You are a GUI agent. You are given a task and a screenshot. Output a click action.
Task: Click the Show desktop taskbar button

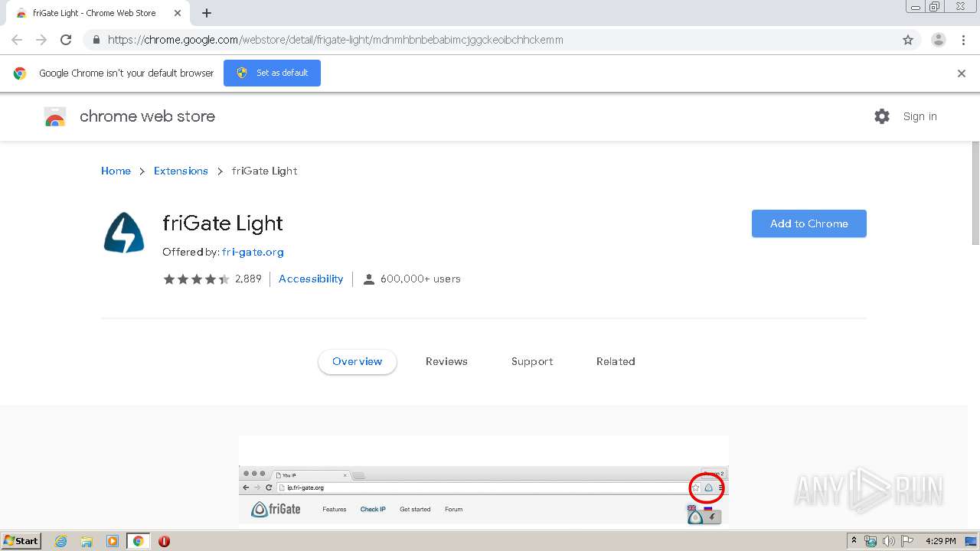972,541
